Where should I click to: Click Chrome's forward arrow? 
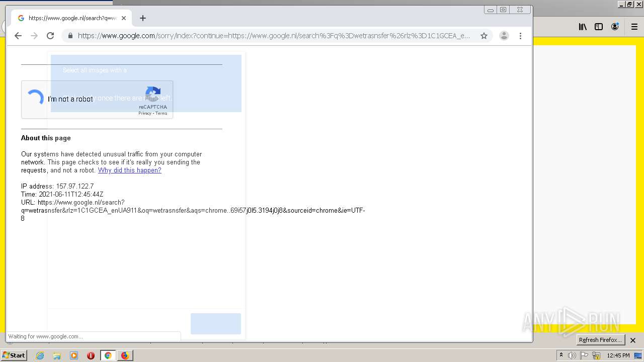pyautogui.click(x=34, y=36)
